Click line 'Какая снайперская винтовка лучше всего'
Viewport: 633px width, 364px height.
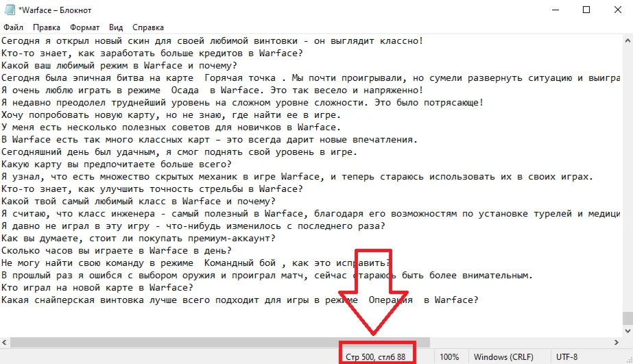point(239,300)
